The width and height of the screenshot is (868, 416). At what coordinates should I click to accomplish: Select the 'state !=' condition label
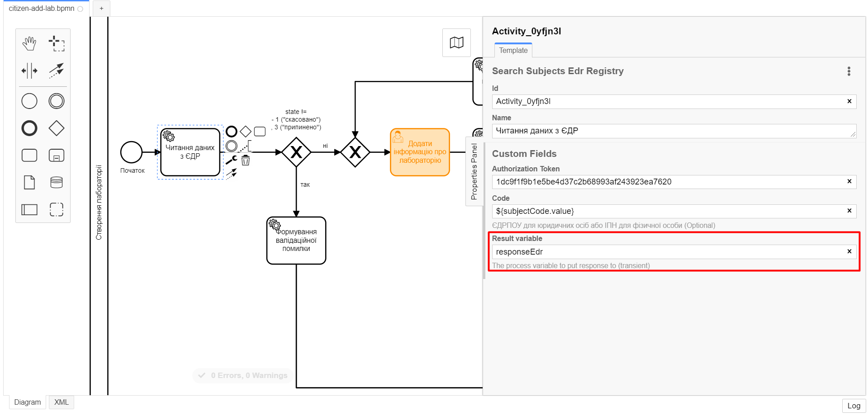[x=296, y=119]
